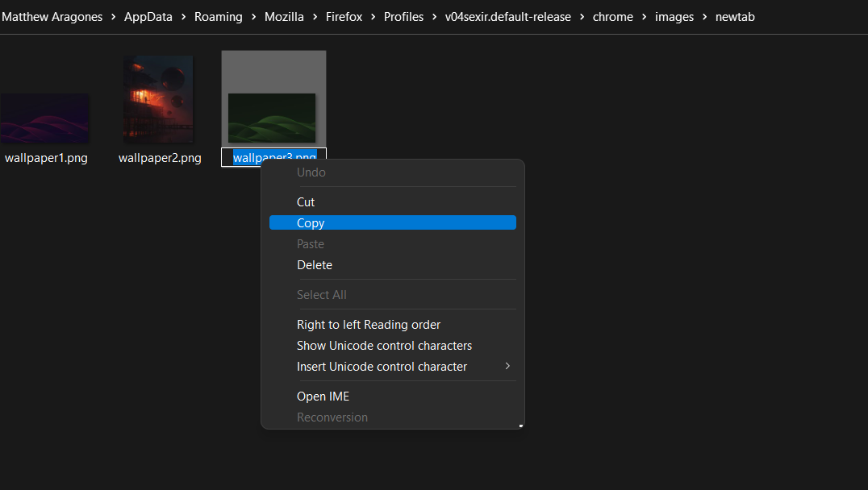Enable Right to left Reading order
Screen dimensions: 868x490
(369, 324)
